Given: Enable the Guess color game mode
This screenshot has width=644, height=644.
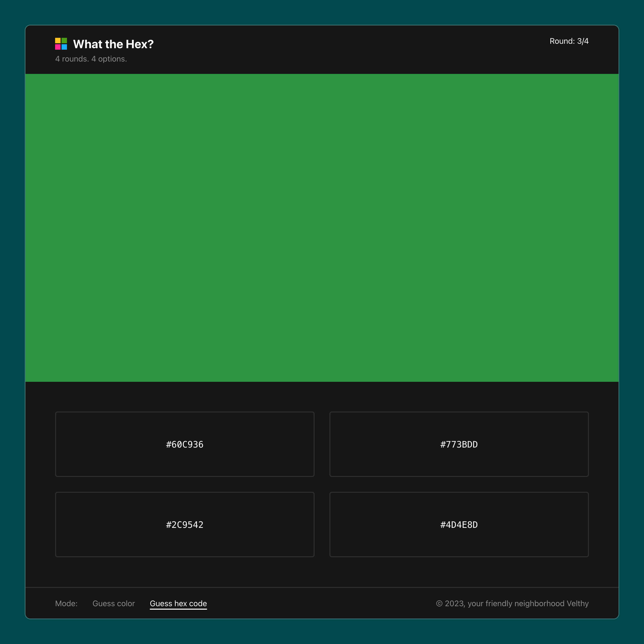Looking at the screenshot, I should click(x=113, y=603).
